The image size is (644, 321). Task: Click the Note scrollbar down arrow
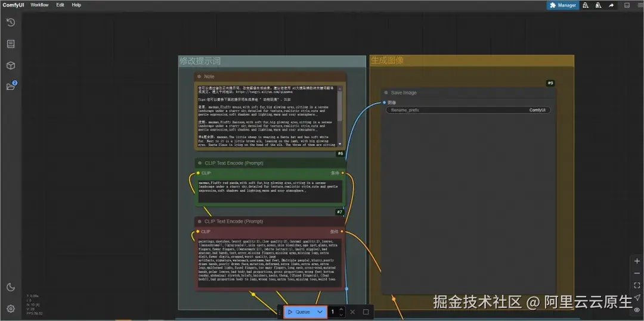coord(340,144)
